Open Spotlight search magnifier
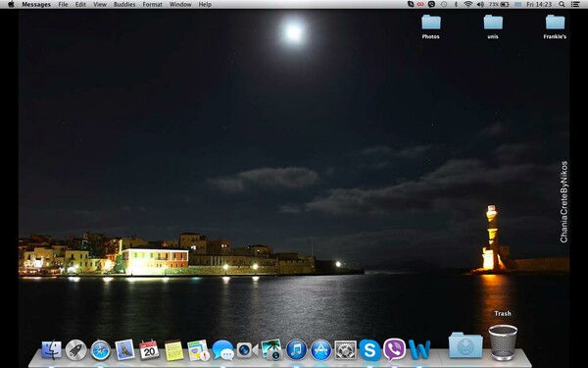This screenshot has height=368, width=588. click(x=562, y=5)
